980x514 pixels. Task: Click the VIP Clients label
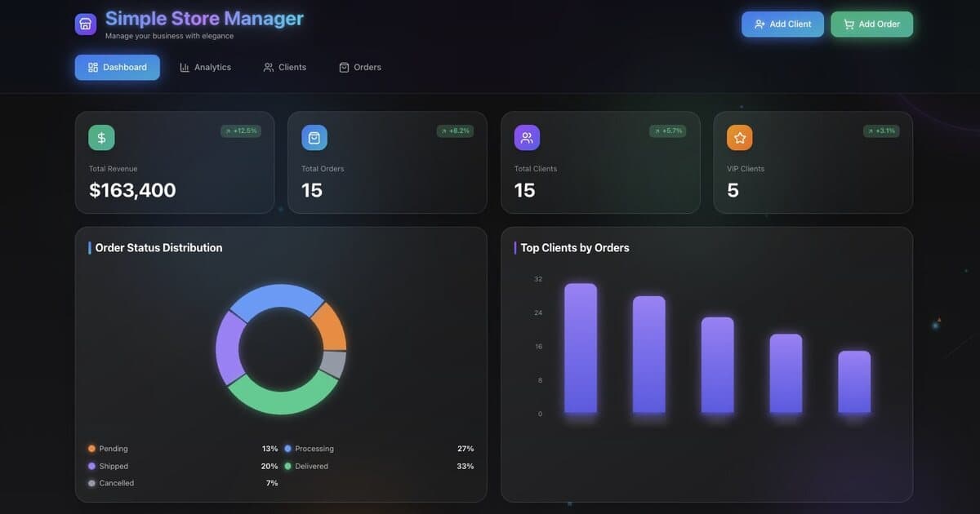tap(746, 169)
